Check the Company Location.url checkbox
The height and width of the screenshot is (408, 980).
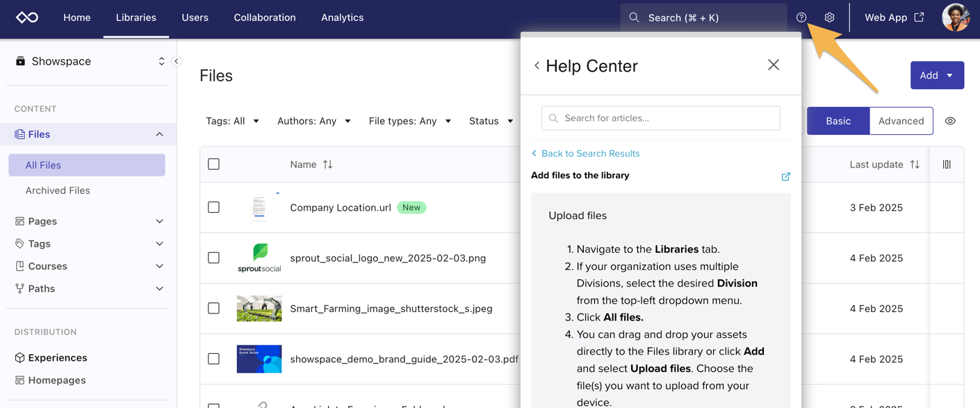214,207
